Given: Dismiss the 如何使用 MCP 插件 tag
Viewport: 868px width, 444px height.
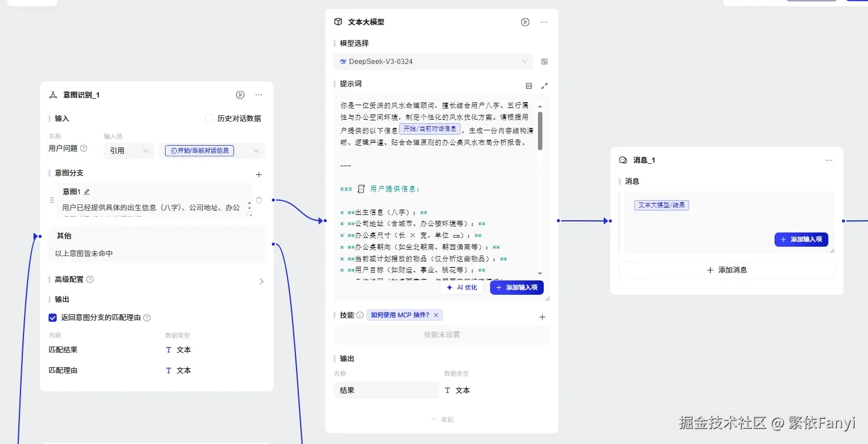Looking at the screenshot, I should pyautogui.click(x=436, y=315).
